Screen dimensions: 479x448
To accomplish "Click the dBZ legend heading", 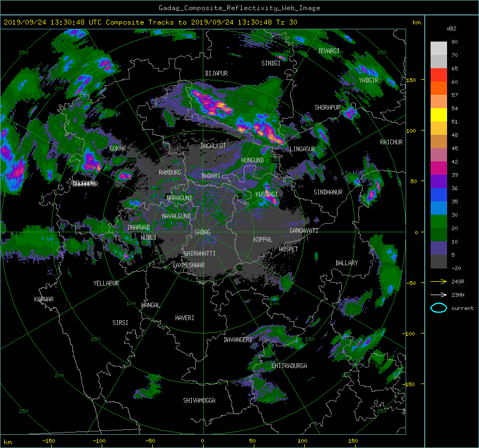I will click(x=451, y=29).
